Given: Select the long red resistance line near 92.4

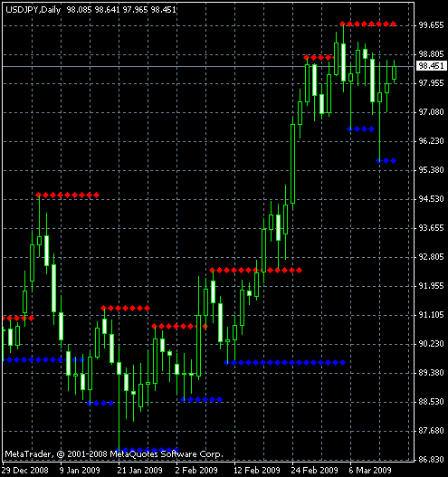Looking at the screenshot, I should click(255, 270).
